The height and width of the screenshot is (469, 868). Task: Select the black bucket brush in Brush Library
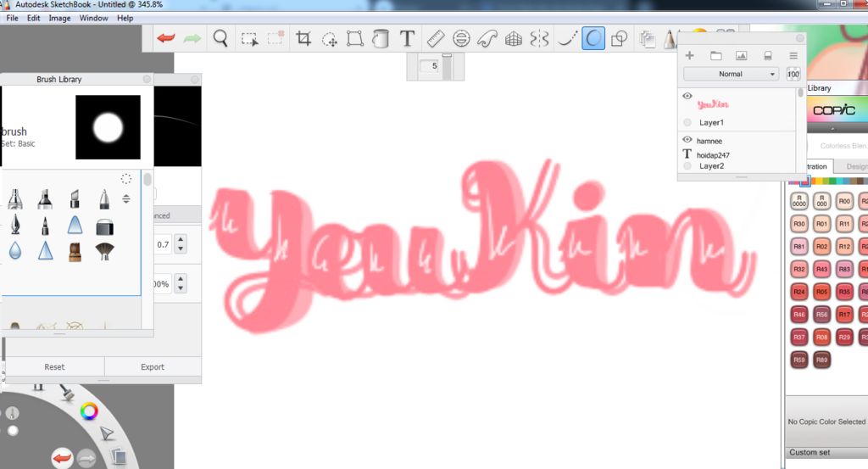104,226
